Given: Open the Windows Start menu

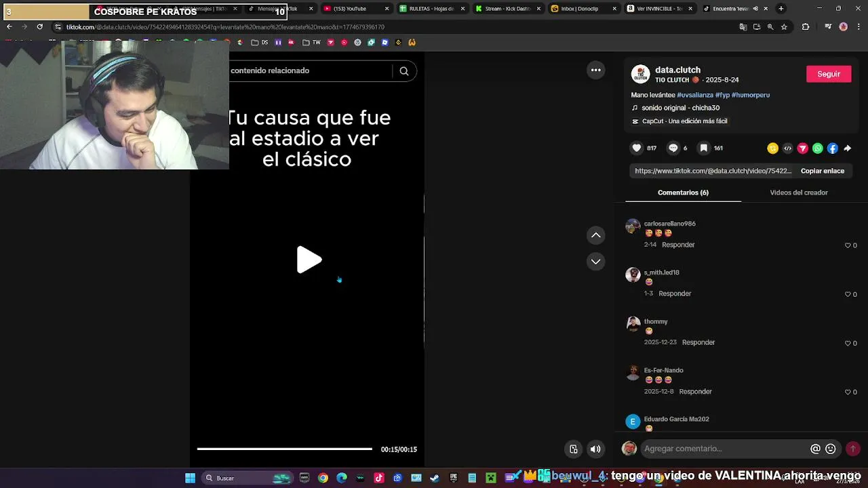Looking at the screenshot, I should 191,478.
